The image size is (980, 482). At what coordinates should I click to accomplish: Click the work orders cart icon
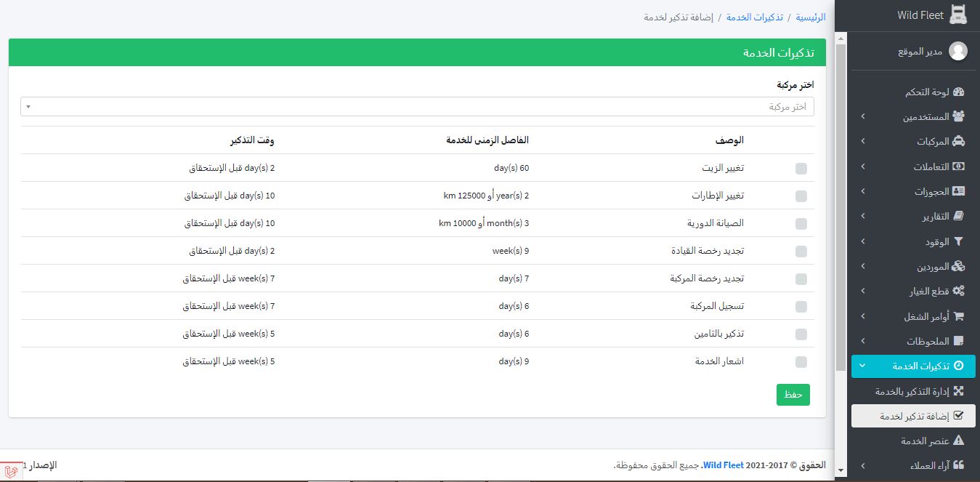tap(958, 316)
